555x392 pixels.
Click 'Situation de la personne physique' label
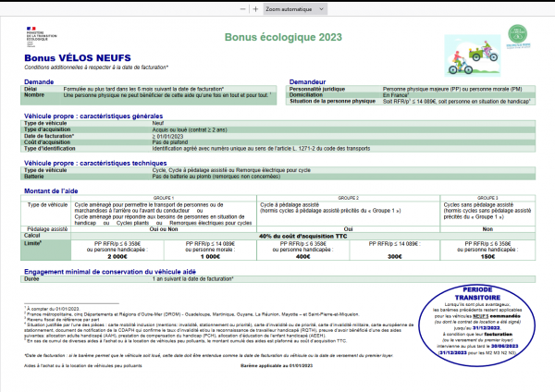pos(332,101)
